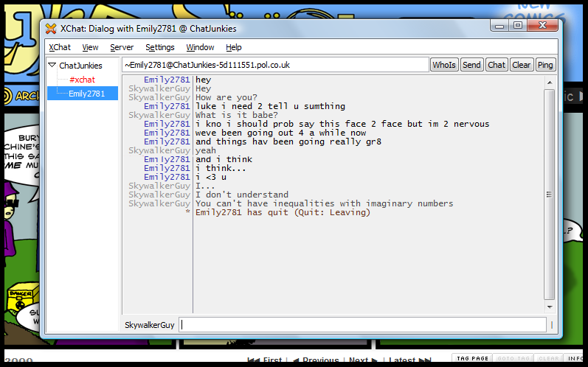Open the Server menu

[x=122, y=47]
